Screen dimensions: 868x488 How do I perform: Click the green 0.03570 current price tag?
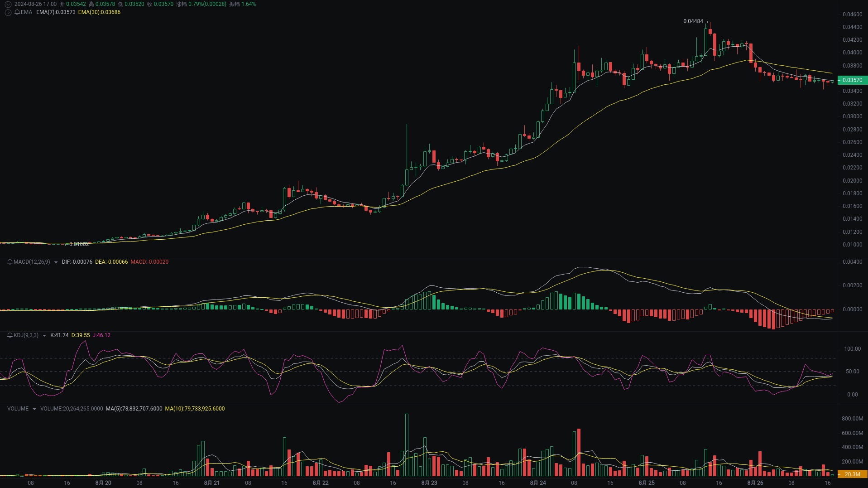(x=852, y=80)
